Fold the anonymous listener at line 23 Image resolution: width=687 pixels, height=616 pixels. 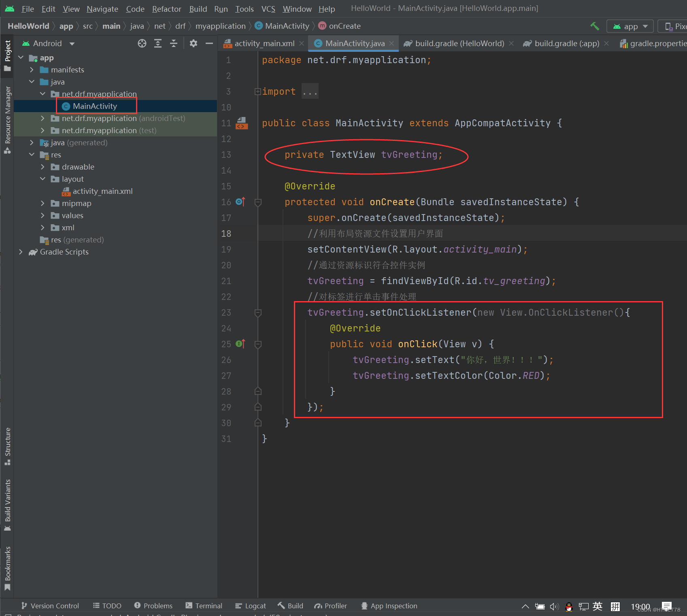coord(258,312)
